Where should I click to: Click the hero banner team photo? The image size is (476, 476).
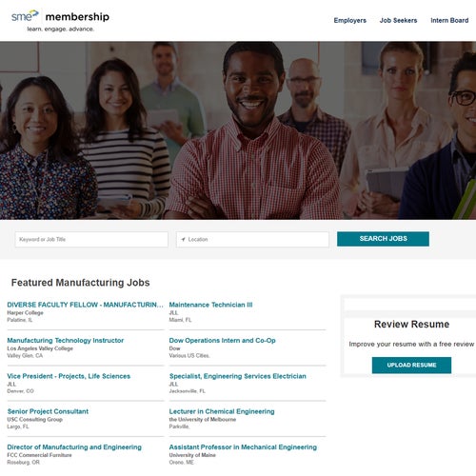pyautogui.click(x=238, y=130)
